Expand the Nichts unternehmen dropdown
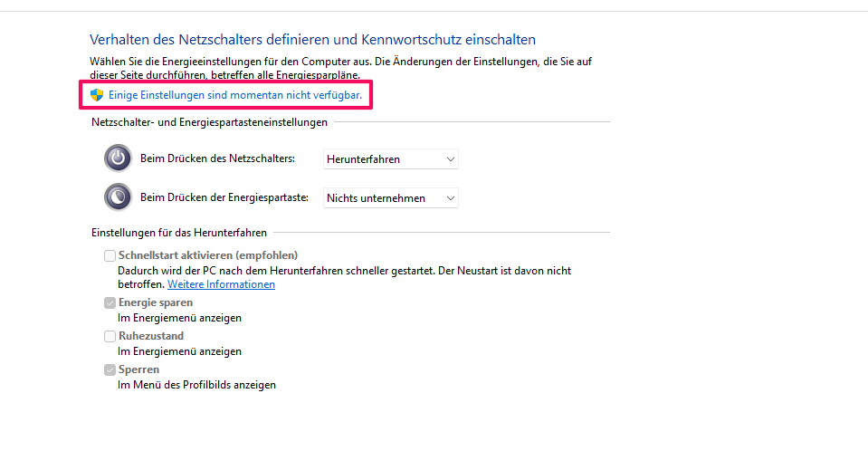 point(390,197)
